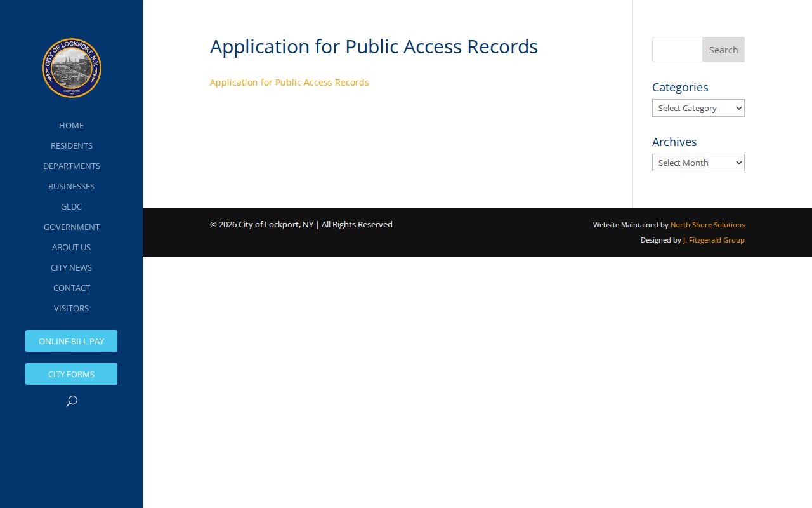
Task: Open the BUSINESSES menu
Action: tap(72, 186)
